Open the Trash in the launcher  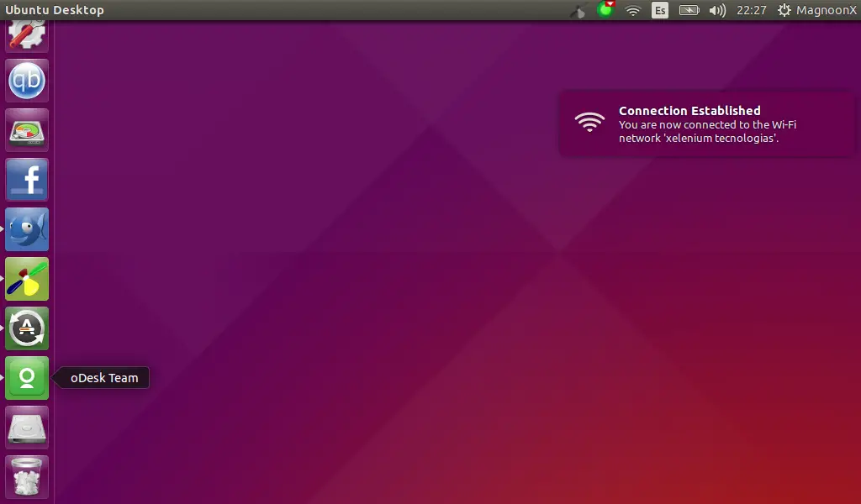(27, 476)
